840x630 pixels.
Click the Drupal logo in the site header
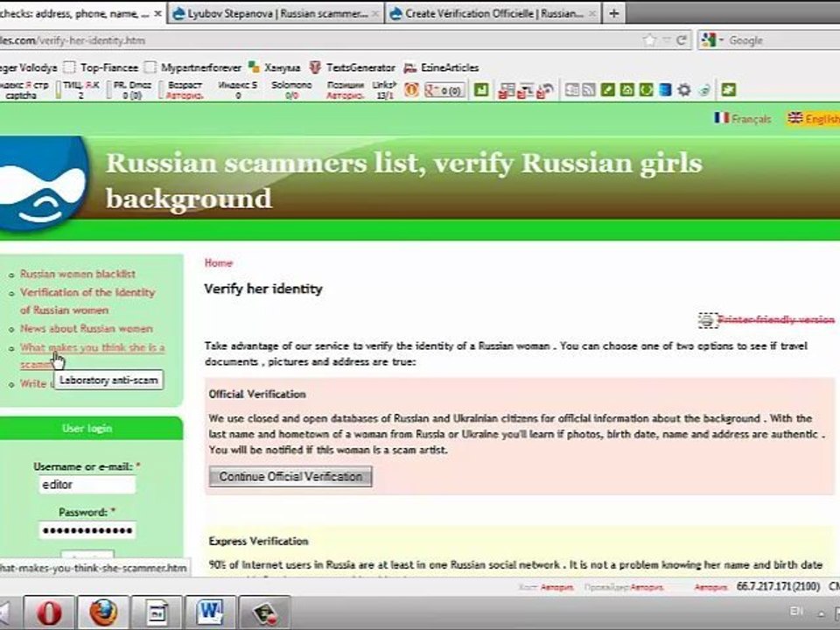[x=42, y=185]
